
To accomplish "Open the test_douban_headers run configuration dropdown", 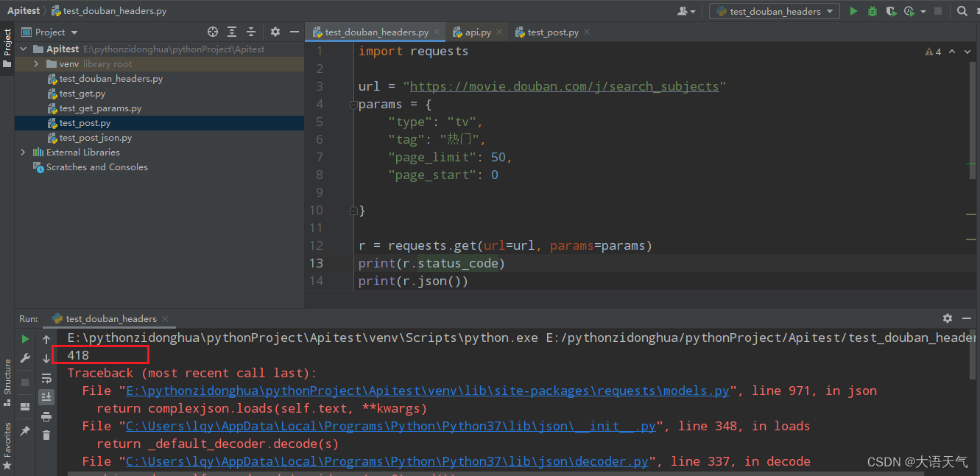I will tap(775, 11).
